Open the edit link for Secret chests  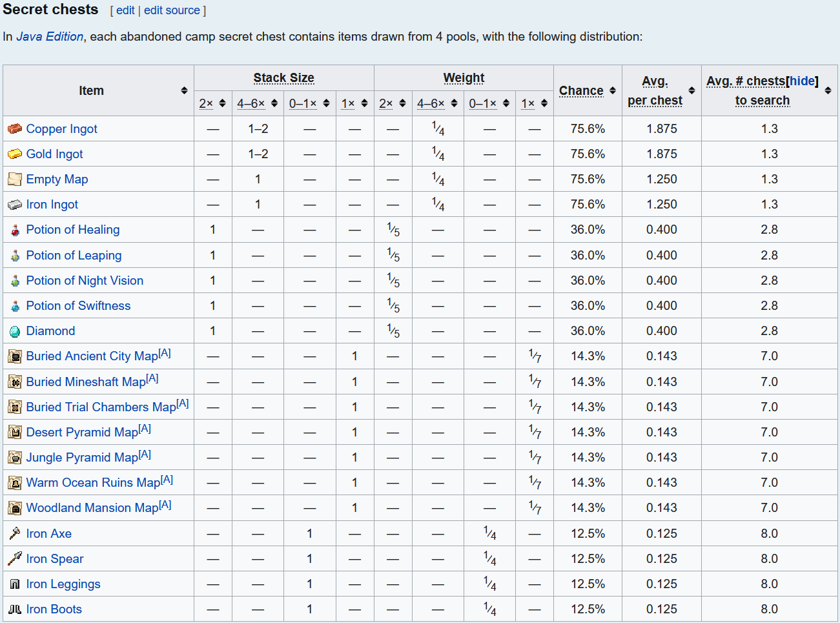[x=125, y=10]
